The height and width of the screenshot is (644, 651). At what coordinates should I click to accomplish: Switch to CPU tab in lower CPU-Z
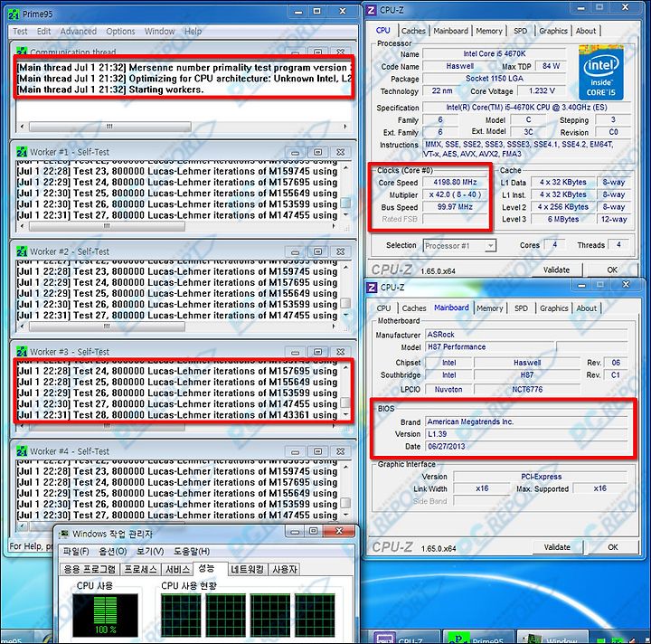[383, 308]
